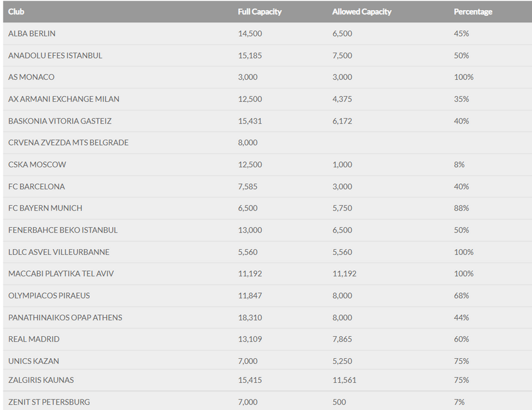The height and width of the screenshot is (410, 532).
Task: Select the UNICS KAZAN club name
Action: (34, 361)
